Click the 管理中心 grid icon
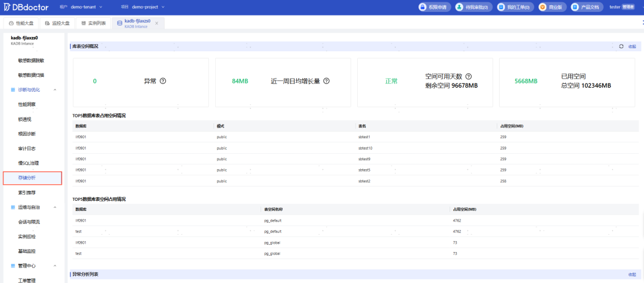 click(x=13, y=266)
